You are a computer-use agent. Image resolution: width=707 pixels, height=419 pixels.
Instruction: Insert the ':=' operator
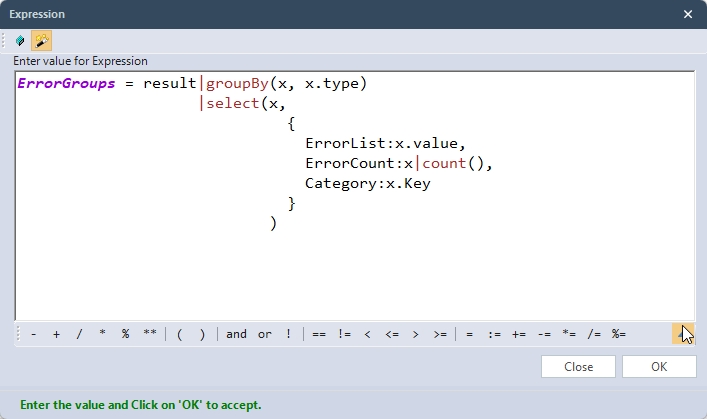494,334
